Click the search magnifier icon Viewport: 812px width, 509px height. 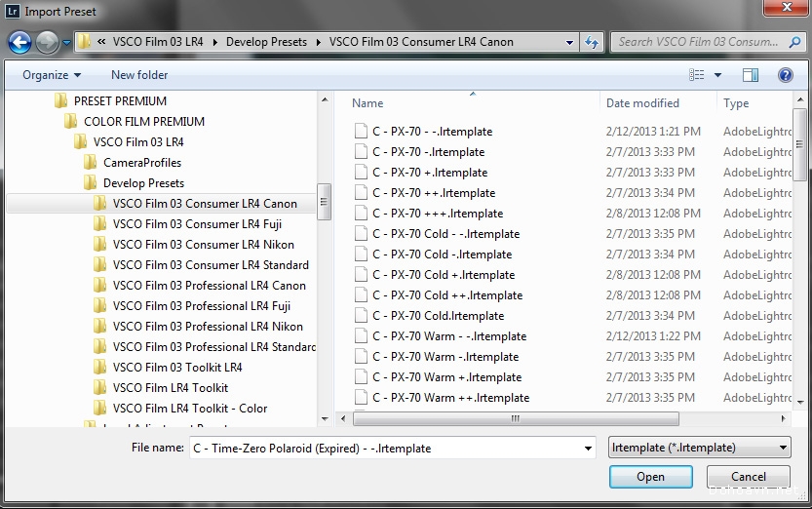tap(794, 42)
